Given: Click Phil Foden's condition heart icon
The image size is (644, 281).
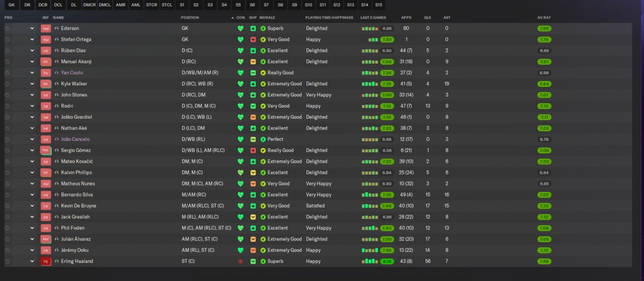Looking at the screenshot, I should (240, 228).
